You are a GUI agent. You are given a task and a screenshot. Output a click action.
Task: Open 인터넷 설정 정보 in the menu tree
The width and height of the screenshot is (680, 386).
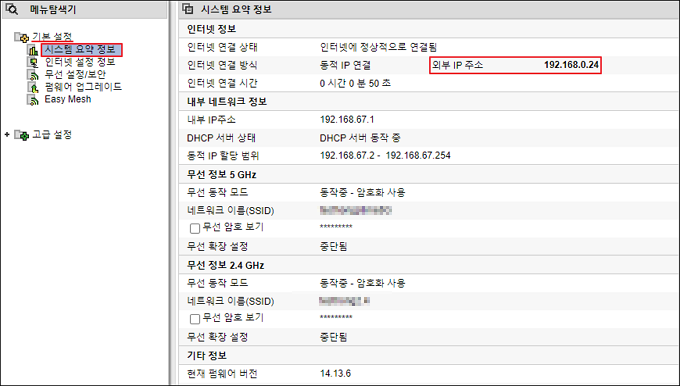tap(80, 62)
